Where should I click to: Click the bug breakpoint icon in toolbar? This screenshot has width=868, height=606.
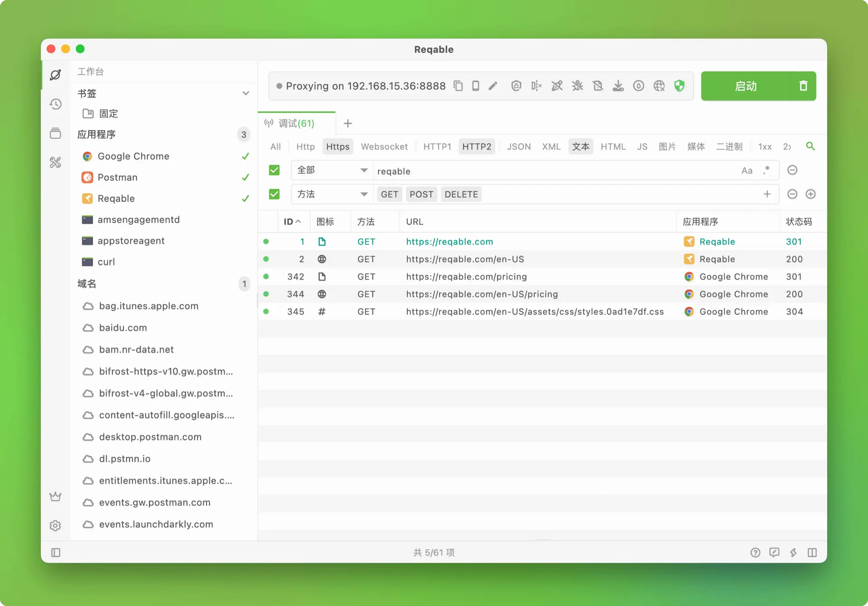click(577, 86)
